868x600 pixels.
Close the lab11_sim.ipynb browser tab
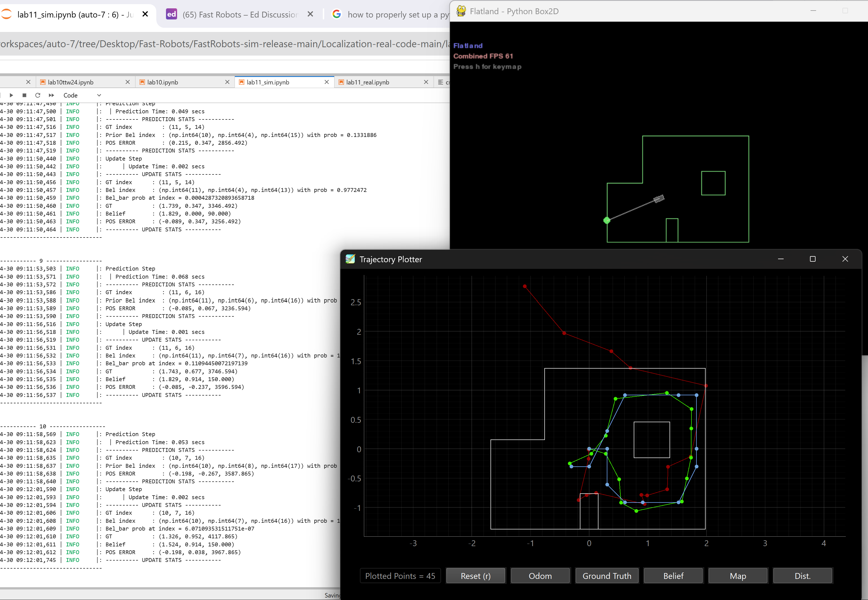pos(145,14)
